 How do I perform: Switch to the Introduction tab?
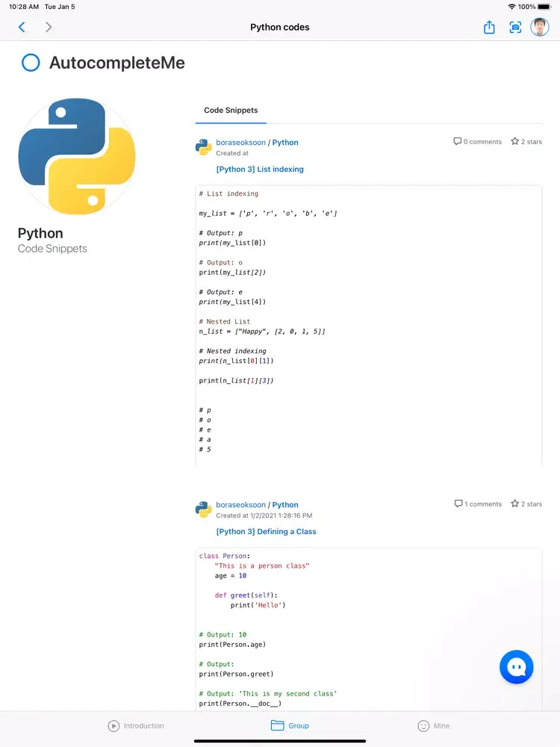click(x=136, y=725)
